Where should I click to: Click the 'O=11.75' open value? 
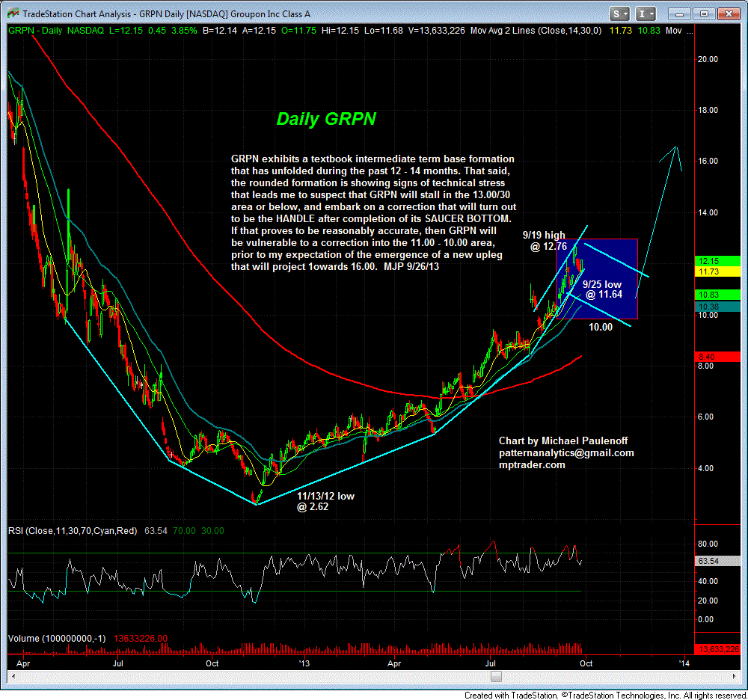pos(298,31)
